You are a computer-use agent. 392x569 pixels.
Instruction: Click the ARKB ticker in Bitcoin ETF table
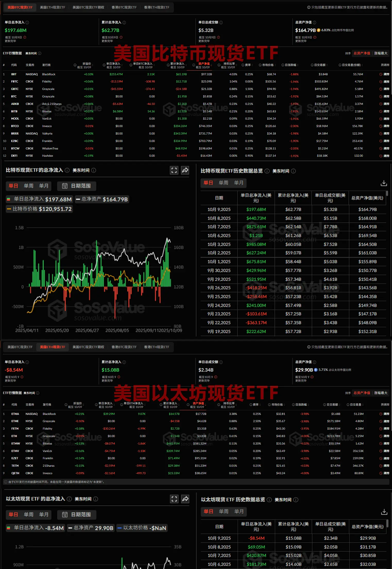point(15,104)
